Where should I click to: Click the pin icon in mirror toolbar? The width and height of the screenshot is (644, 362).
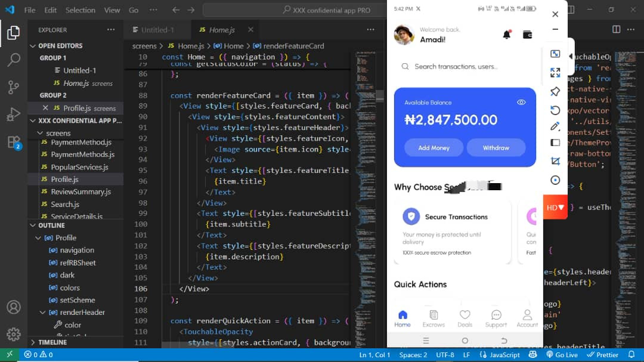coord(555,91)
